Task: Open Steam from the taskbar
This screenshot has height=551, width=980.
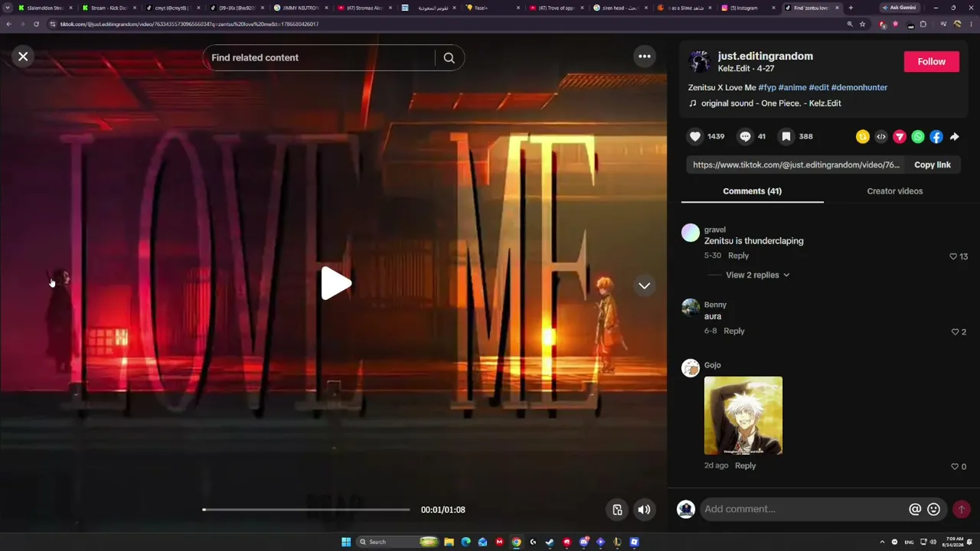Action: 550,542
